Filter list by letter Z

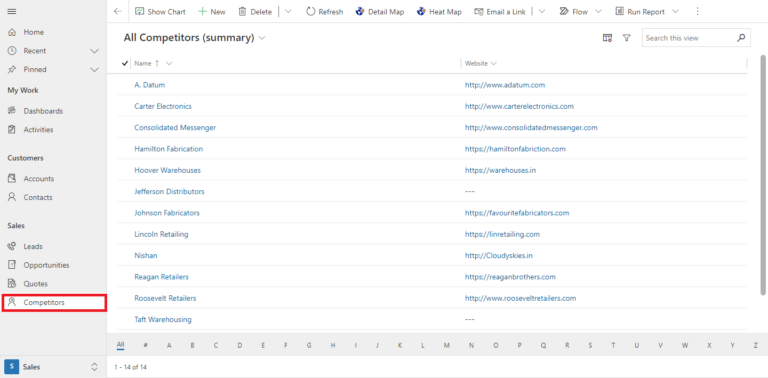(756, 345)
